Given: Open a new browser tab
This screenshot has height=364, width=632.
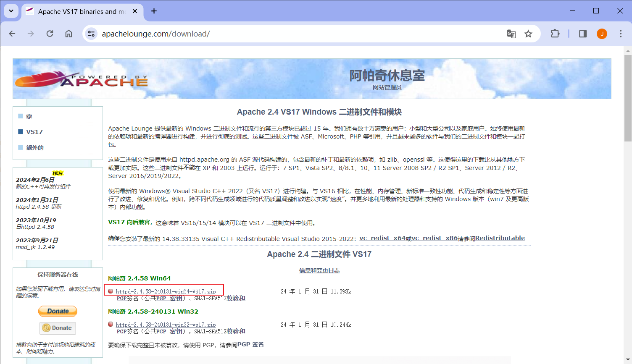Looking at the screenshot, I should click(x=154, y=11).
